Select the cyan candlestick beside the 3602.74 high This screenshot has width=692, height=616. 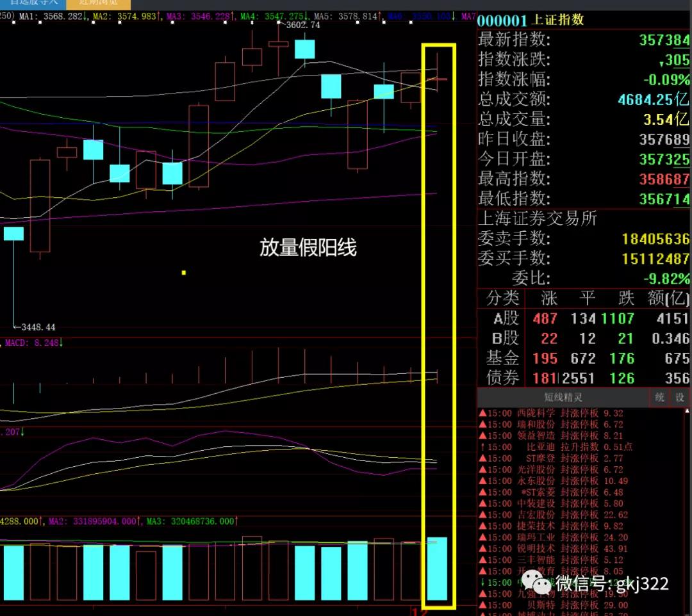[304, 49]
